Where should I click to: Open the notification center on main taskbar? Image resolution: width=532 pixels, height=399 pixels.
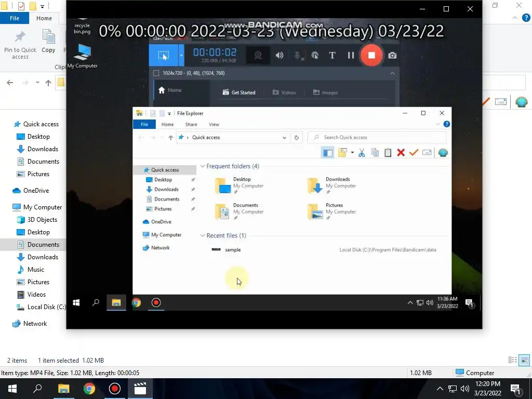pyautogui.click(x=515, y=389)
